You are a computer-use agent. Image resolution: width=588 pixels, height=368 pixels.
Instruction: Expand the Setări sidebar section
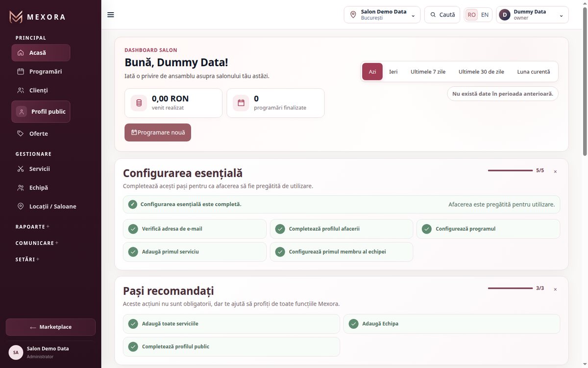point(27,259)
